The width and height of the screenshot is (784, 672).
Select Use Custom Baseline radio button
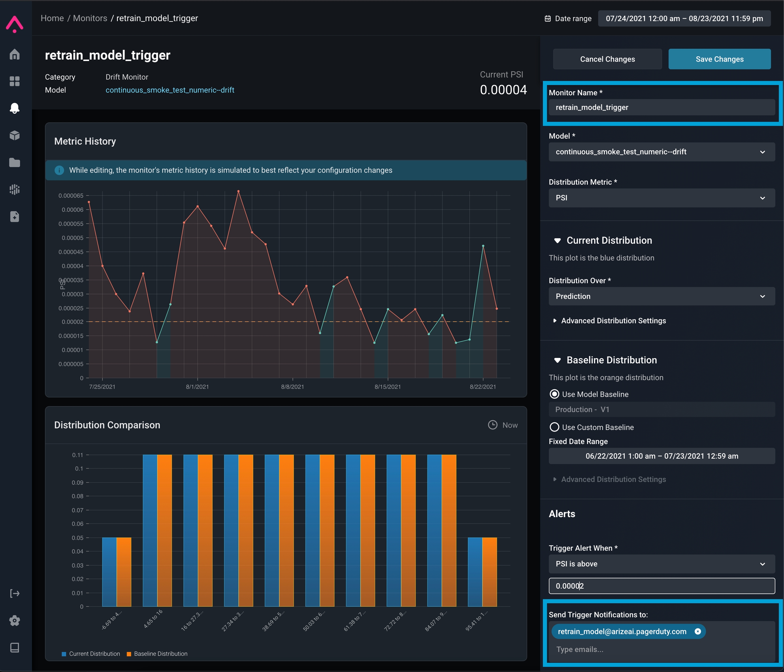(x=554, y=427)
